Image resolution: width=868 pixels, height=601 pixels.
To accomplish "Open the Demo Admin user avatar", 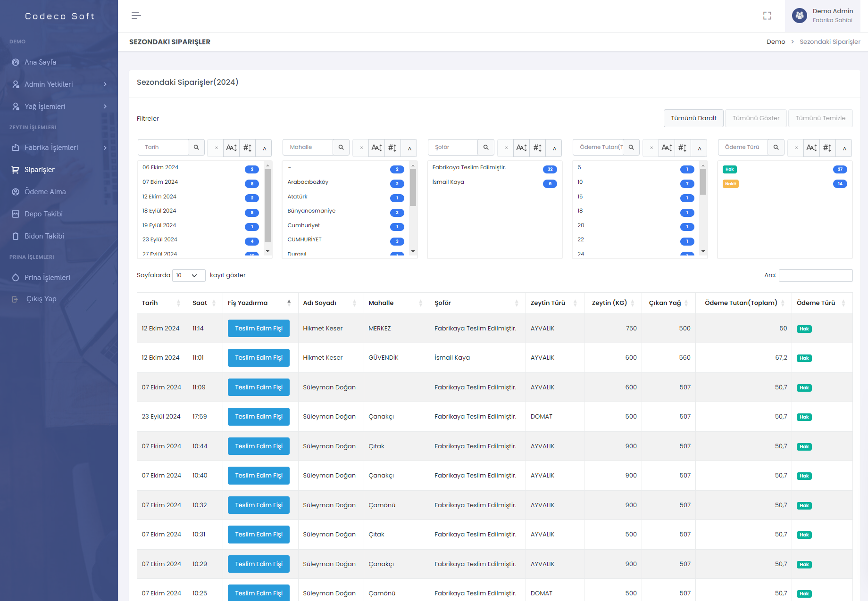I will [800, 16].
